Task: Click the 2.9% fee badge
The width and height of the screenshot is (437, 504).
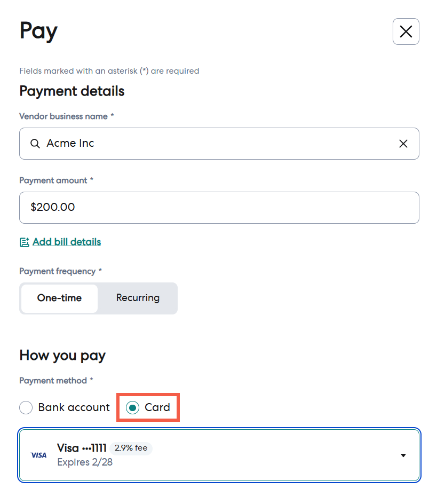Action: click(x=131, y=448)
